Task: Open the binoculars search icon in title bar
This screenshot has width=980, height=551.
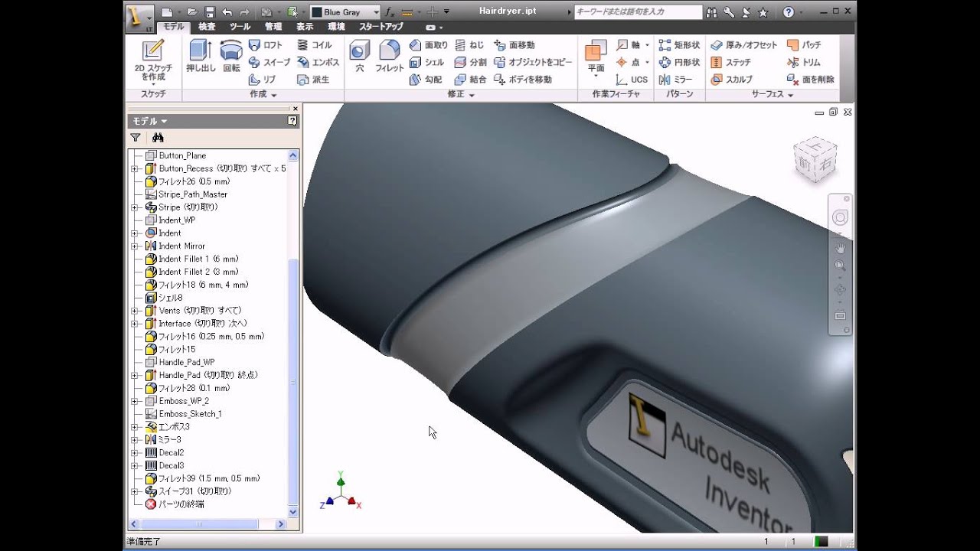Action: pos(712,12)
